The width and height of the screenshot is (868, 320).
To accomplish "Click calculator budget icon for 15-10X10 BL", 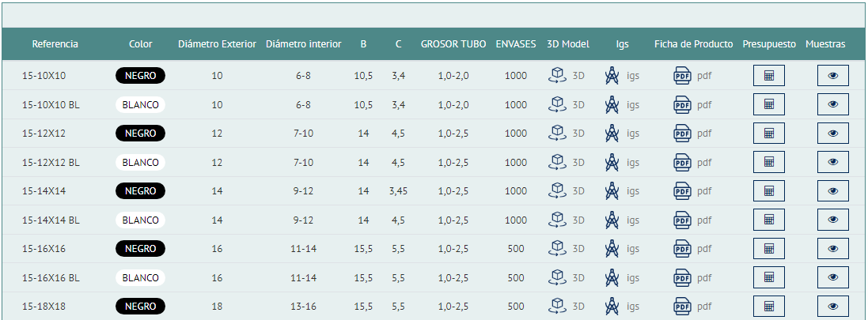I will coord(768,104).
